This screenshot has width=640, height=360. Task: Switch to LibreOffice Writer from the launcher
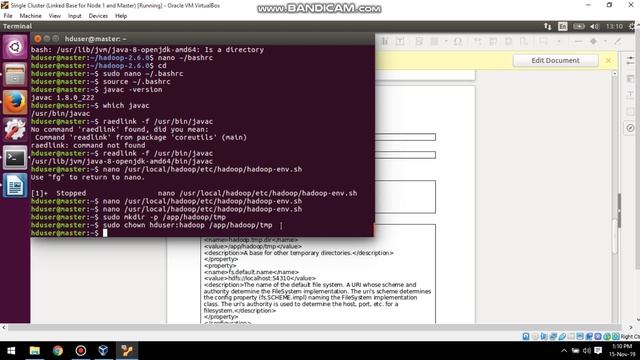[15, 185]
